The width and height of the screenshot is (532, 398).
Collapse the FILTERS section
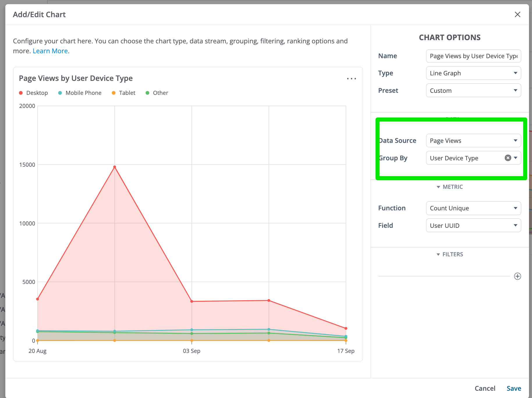[x=450, y=255]
